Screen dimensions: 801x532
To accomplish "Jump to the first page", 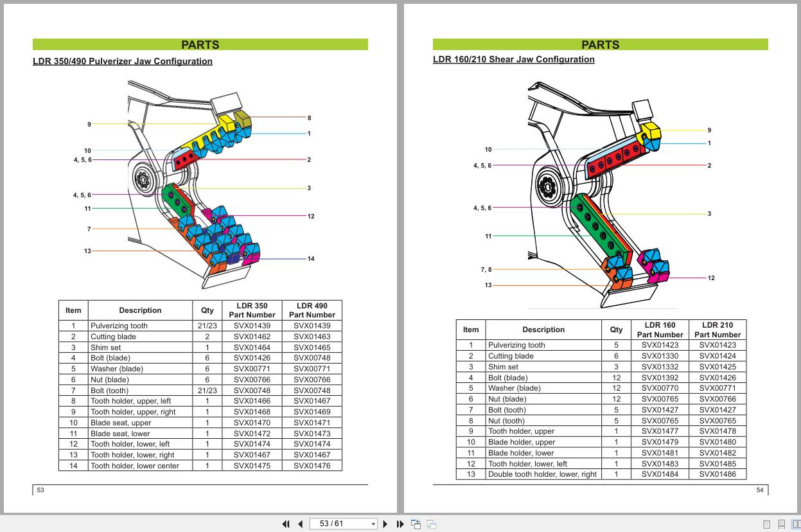I will [286, 524].
